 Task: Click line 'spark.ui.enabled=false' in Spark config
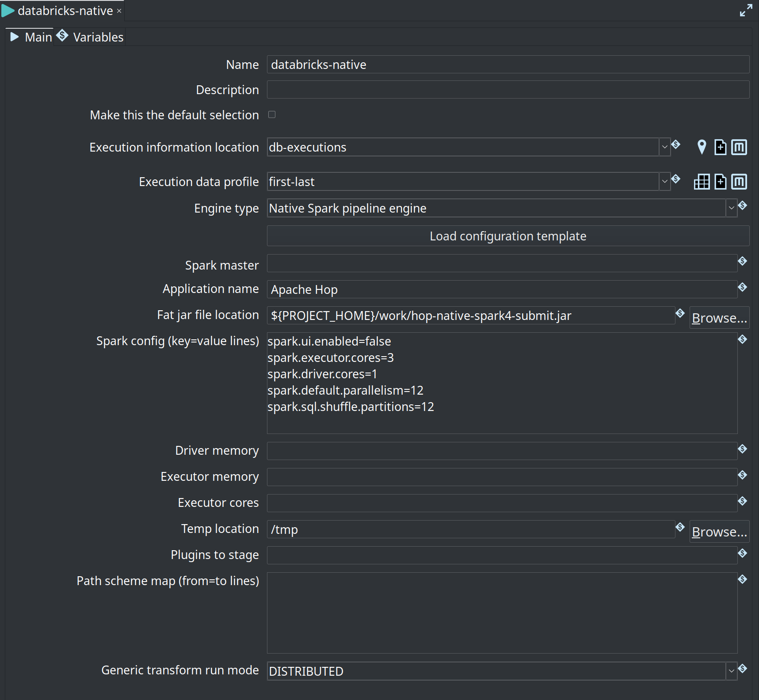(x=329, y=341)
